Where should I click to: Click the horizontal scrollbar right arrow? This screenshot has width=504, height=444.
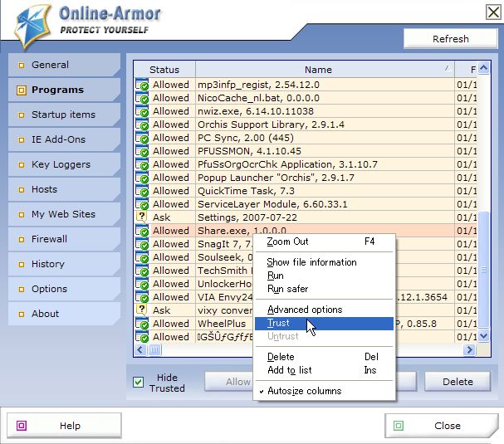(469, 349)
